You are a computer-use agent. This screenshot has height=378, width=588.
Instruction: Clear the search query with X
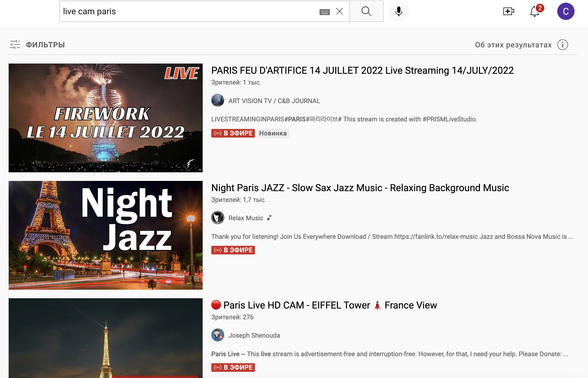coord(340,11)
